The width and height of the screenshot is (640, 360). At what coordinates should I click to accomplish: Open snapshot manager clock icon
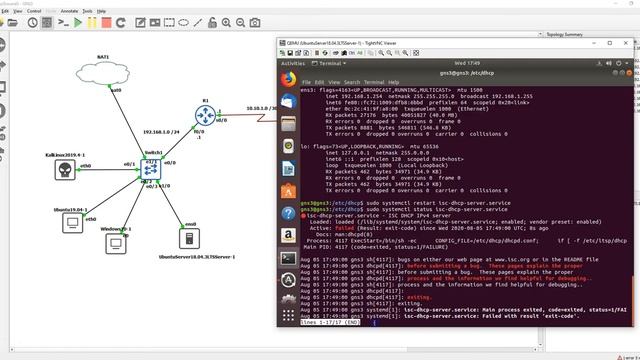pos(32,22)
